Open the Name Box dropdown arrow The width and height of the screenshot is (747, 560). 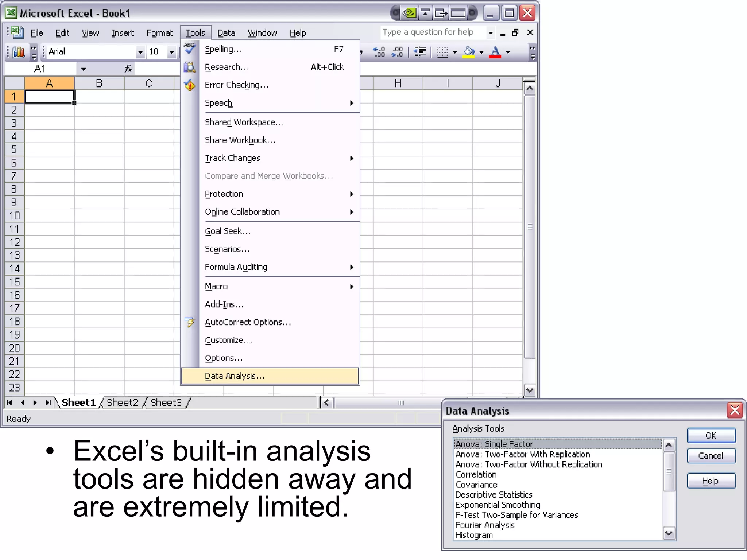84,69
